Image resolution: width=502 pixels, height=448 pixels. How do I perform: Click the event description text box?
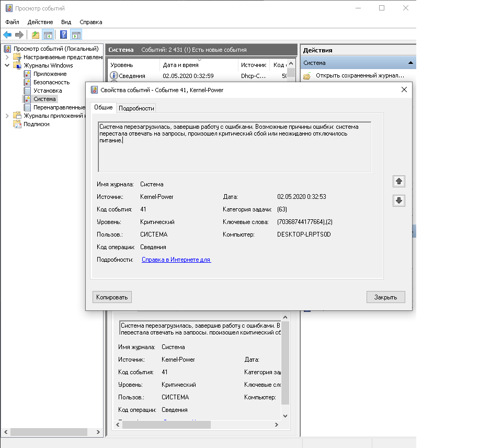(234, 147)
